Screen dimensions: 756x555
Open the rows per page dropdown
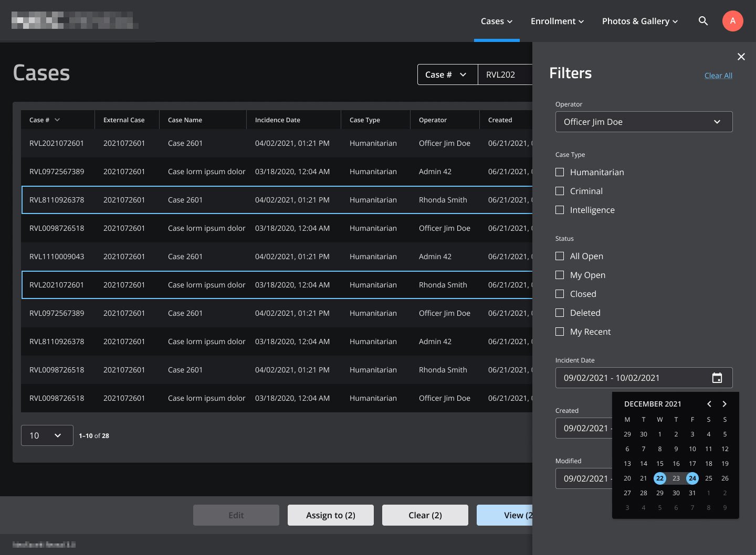[x=47, y=435]
